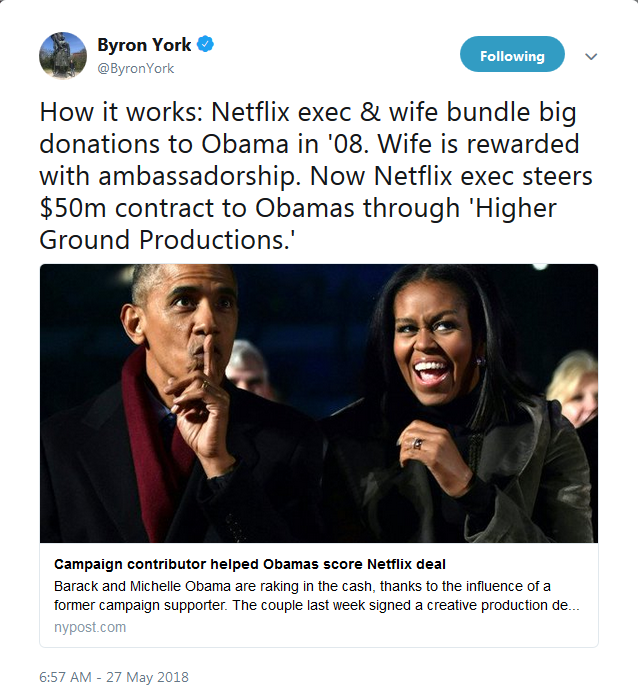Image resolution: width=638 pixels, height=696 pixels.
Task: Open the article preview image
Action: [319, 403]
